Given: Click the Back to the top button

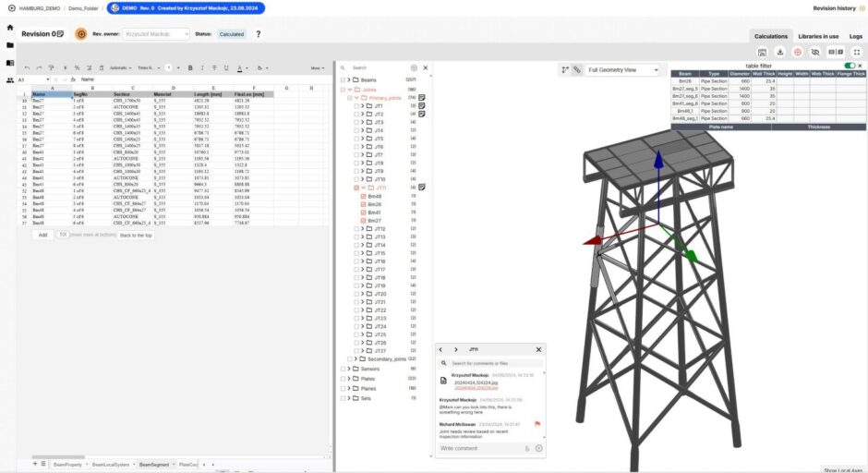Looking at the screenshot, I should tap(136, 236).
